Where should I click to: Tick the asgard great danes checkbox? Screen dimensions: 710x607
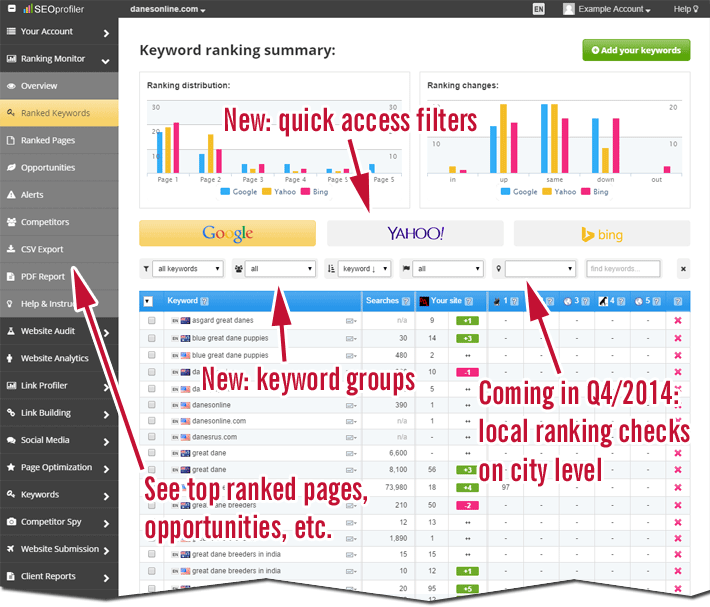(152, 321)
